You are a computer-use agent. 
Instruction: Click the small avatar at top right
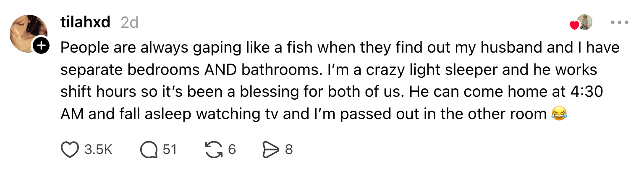tap(585, 22)
